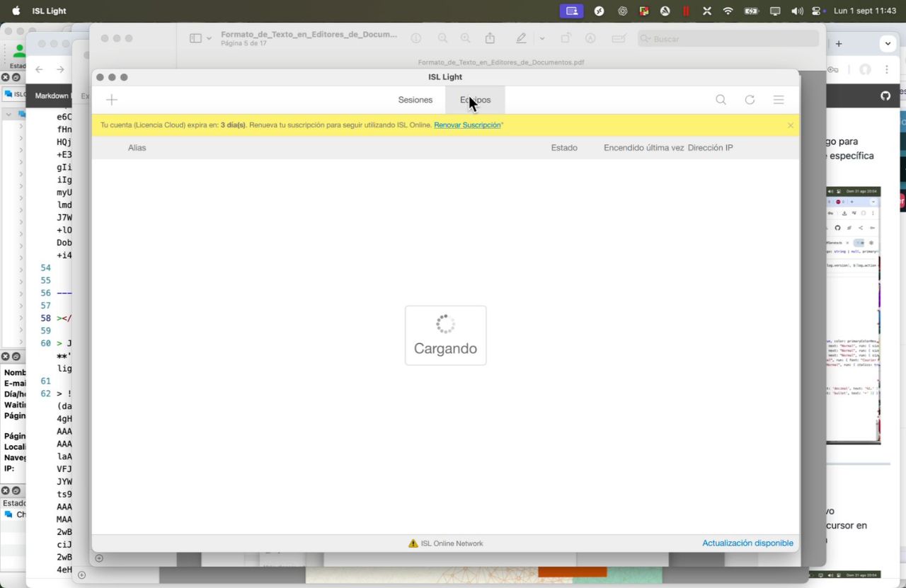Refresh the computers list
Viewport: 906px width, 588px height.
point(750,100)
